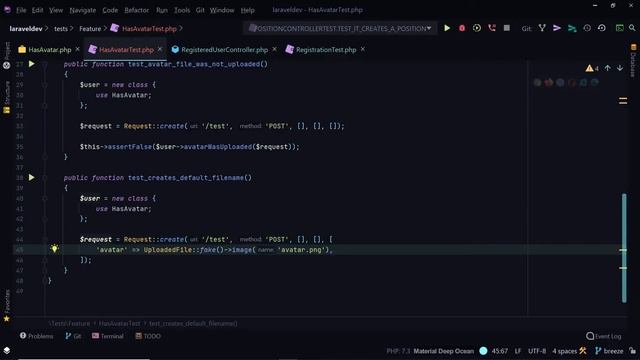Open the Refactor menu
The image size is (640, 360).
point(136,10)
